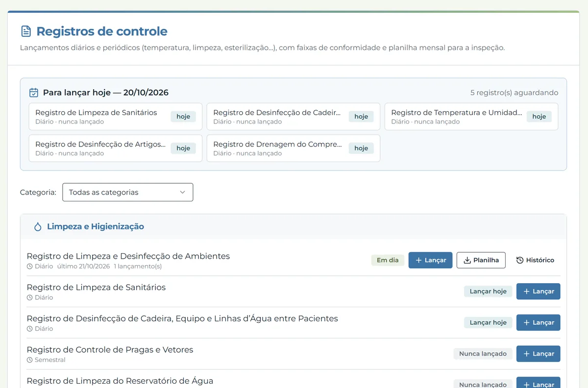This screenshot has width=588, height=388.
Task: Click the 5 registro(s) aguardando text
Action: pos(514,93)
